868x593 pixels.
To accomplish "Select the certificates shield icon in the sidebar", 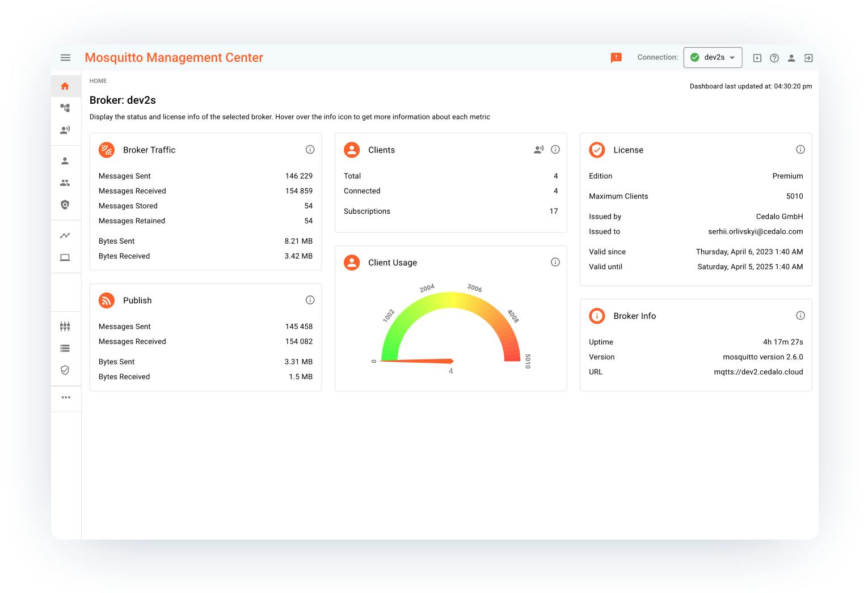I will (65, 370).
